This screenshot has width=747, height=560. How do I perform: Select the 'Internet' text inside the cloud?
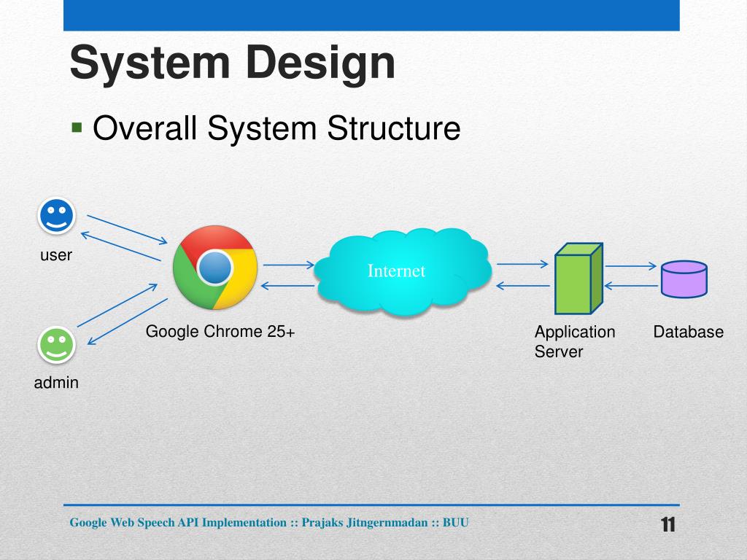tap(396, 271)
